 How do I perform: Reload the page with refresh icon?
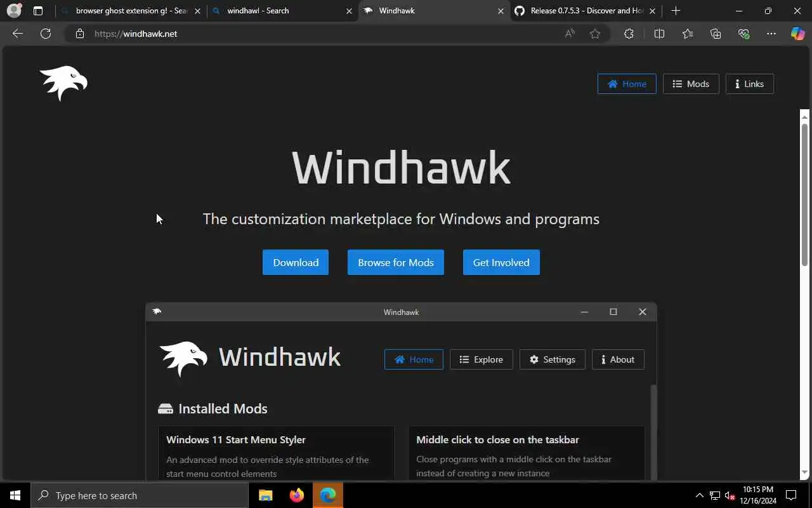(x=46, y=34)
